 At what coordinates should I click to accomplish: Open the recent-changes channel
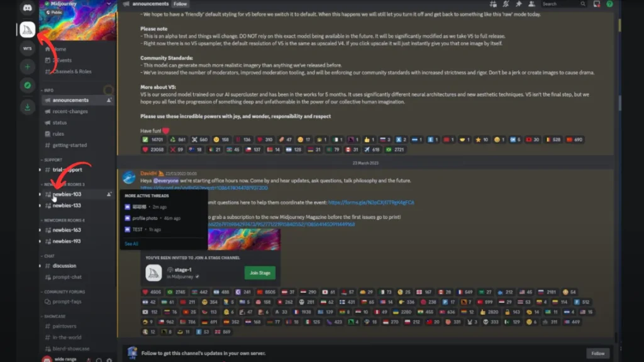click(x=70, y=112)
